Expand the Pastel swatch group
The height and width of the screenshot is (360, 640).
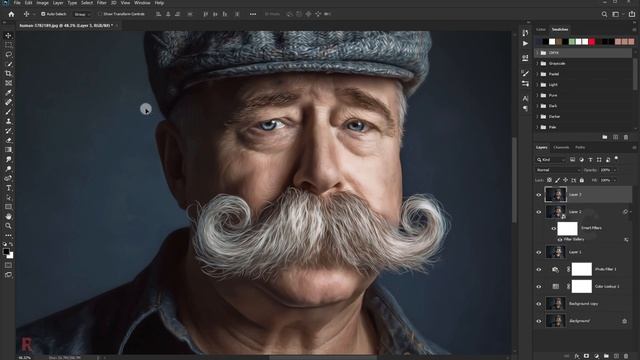(x=538, y=74)
